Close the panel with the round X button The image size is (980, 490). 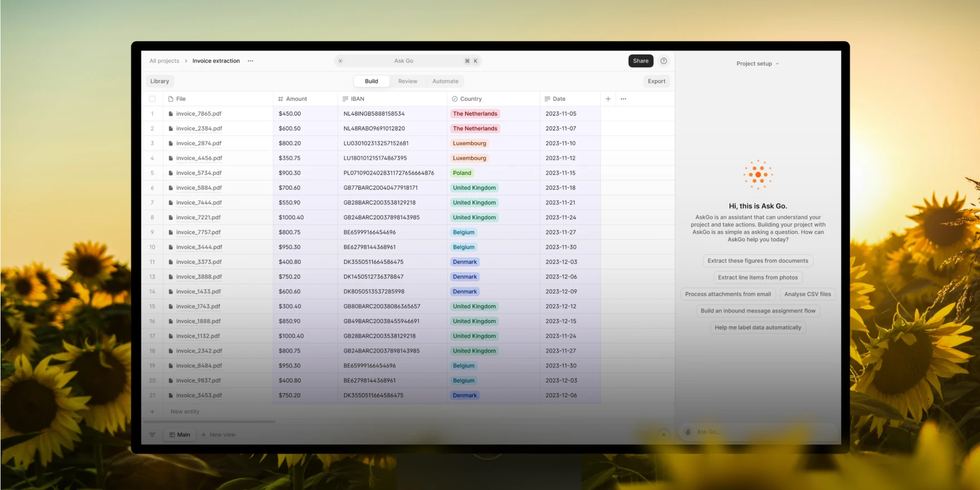663,435
